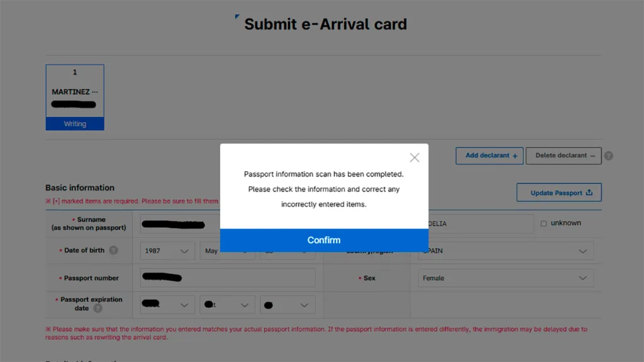Open the passport expiration year dropdown
Image resolution: width=644 pixels, height=362 pixels.
[x=167, y=305]
